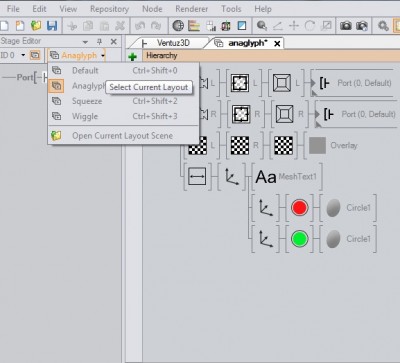Click the angle measure toolbar icon
Image resolution: width=400 pixels, height=363 pixels.
click(x=278, y=26)
